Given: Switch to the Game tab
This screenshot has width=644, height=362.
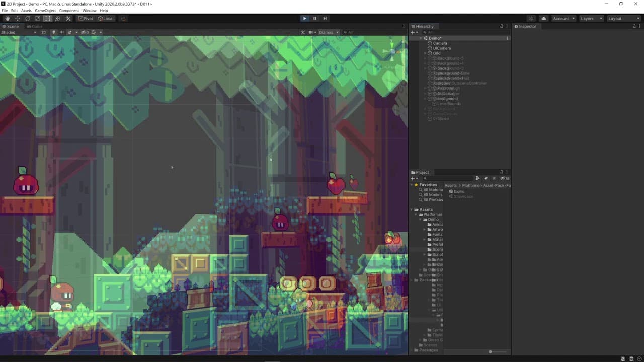Looking at the screenshot, I should [35, 26].
